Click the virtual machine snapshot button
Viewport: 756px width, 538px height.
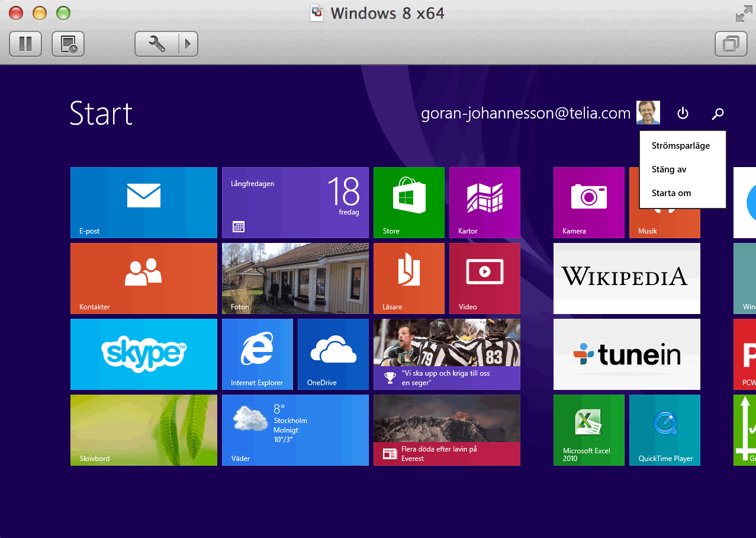click(x=68, y=44)
